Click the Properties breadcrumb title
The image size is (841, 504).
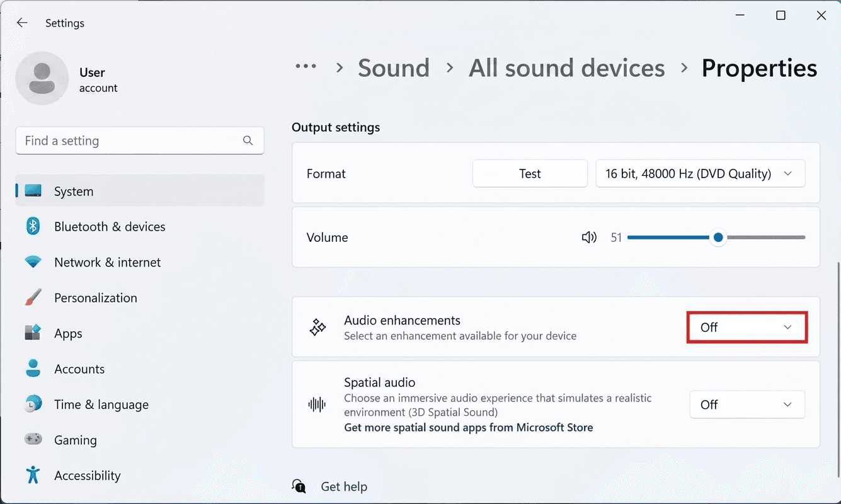tap(759, 67)
